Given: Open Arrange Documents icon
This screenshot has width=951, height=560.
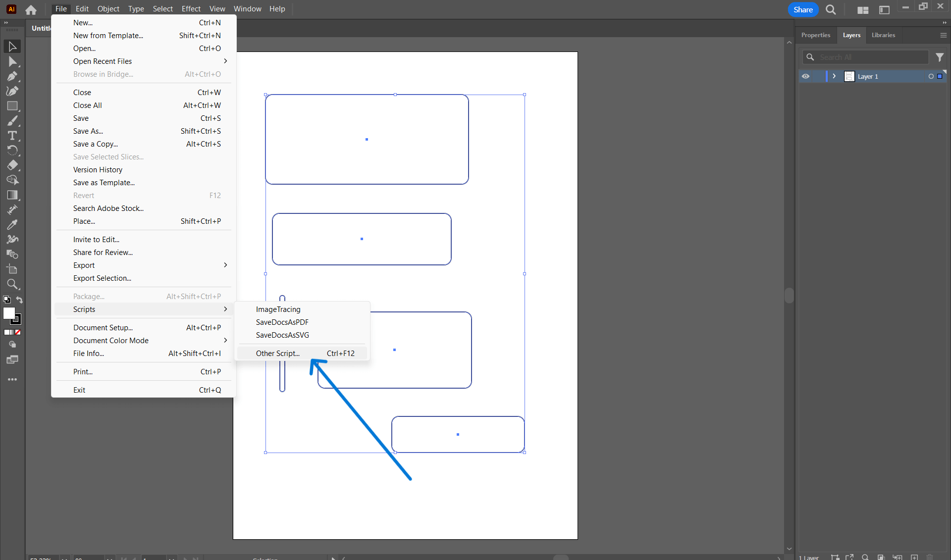Looking at the screenshot, I should pyautogui.click(x=863, y=9).
